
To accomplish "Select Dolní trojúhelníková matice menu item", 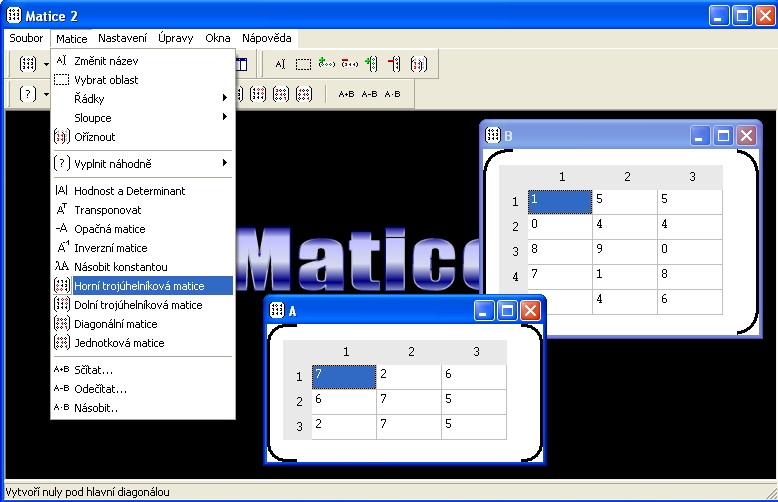I will [x=143, y=305].
